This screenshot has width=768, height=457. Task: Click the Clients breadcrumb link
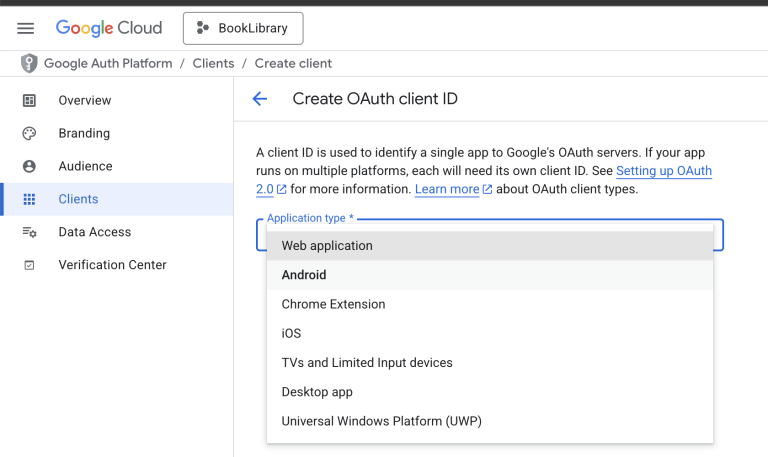(212, 63)
